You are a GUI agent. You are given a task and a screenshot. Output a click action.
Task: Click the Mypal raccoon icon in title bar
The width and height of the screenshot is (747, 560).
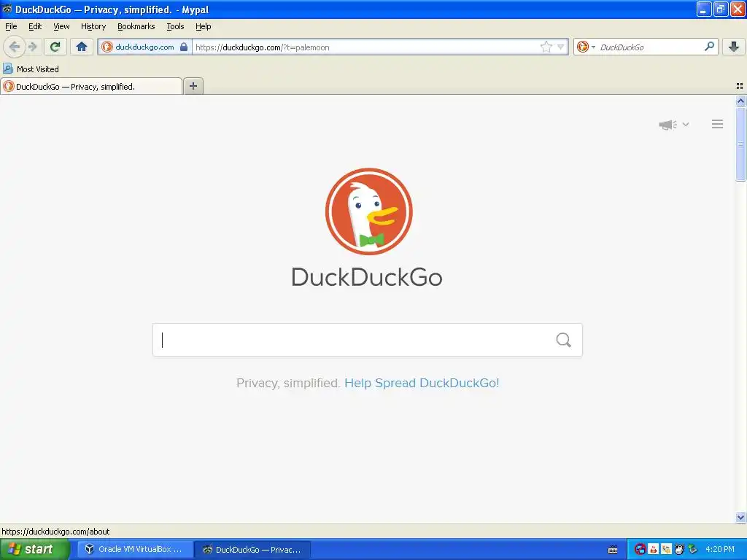7,9
